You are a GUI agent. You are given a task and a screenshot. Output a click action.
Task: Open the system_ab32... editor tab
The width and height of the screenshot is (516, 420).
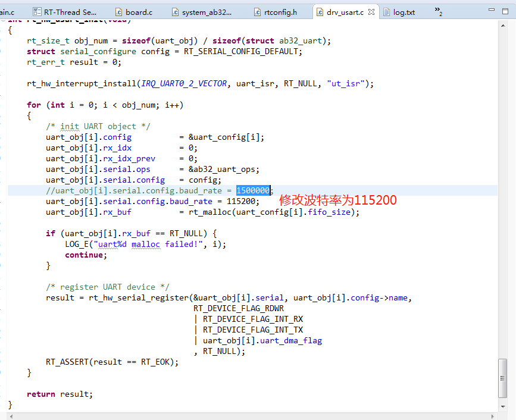[202, 12]
